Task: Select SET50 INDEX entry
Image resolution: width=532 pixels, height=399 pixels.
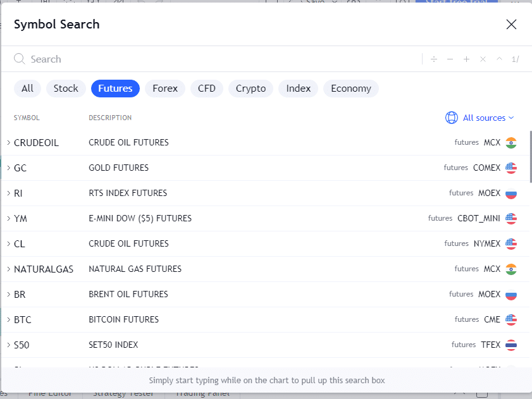Action: [x=113, y=345]
